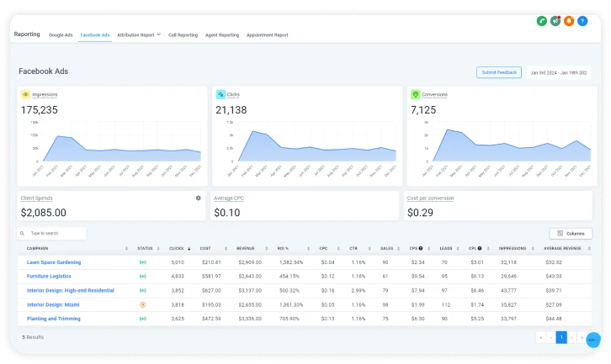Open the orange notifications bell
Image resolution: width=611 pixels, height=364 pixels.
tap(569, 21)
